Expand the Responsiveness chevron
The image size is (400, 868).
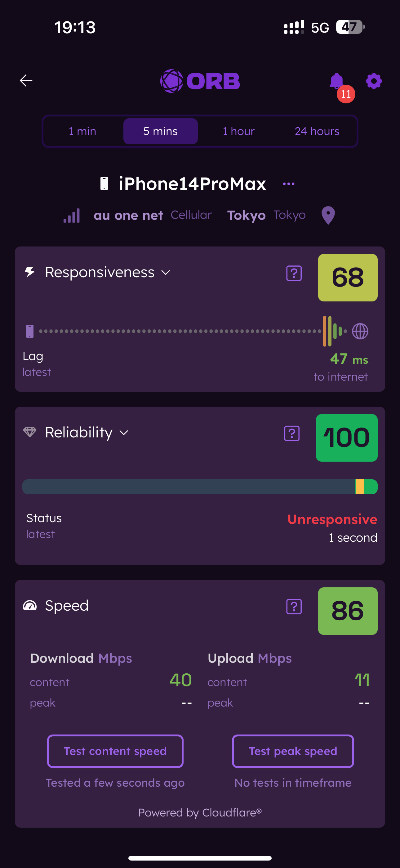[x=166, y=273]
